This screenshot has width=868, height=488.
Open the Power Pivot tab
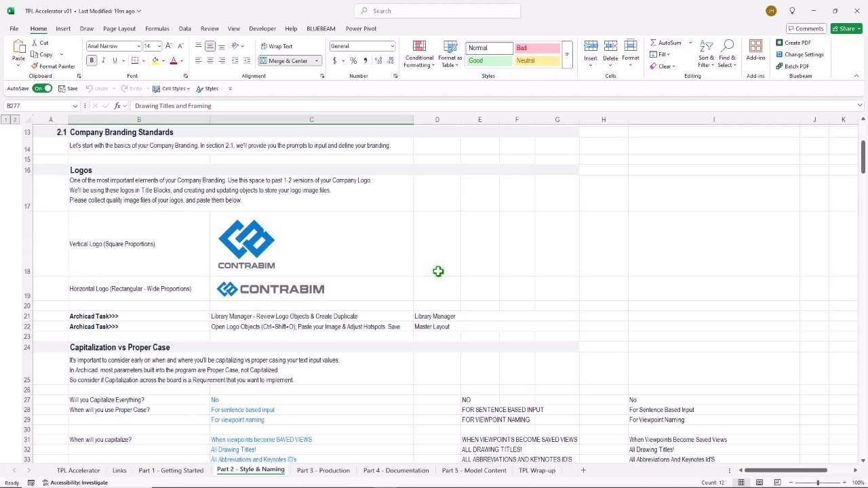tap(361, 28)
